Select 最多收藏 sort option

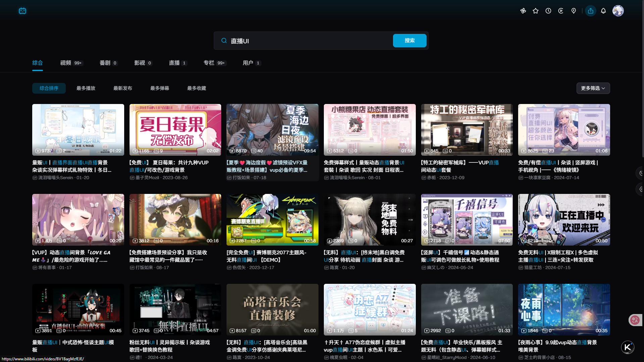coord(197,88)
